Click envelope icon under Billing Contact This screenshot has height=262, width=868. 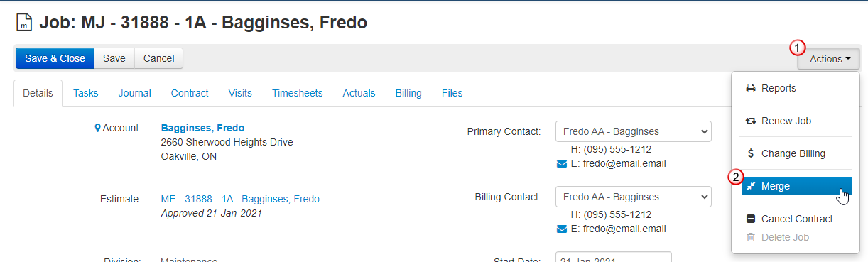[x=562, y=229]
